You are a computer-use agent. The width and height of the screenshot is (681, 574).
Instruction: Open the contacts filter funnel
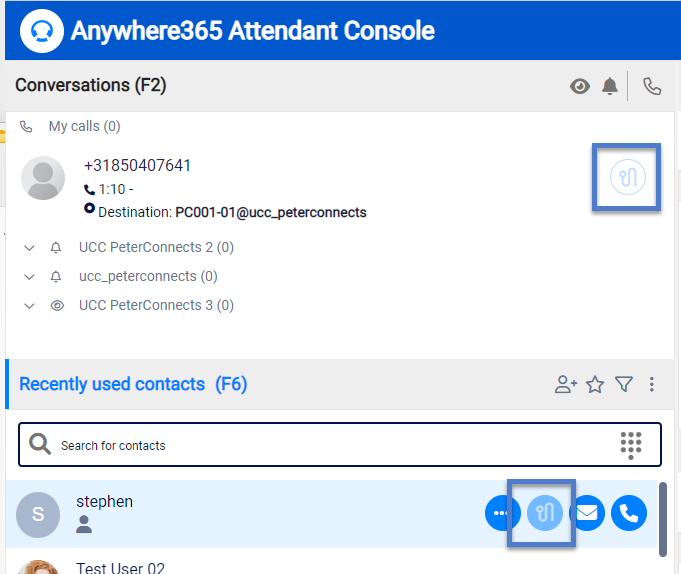click(624, 384)
